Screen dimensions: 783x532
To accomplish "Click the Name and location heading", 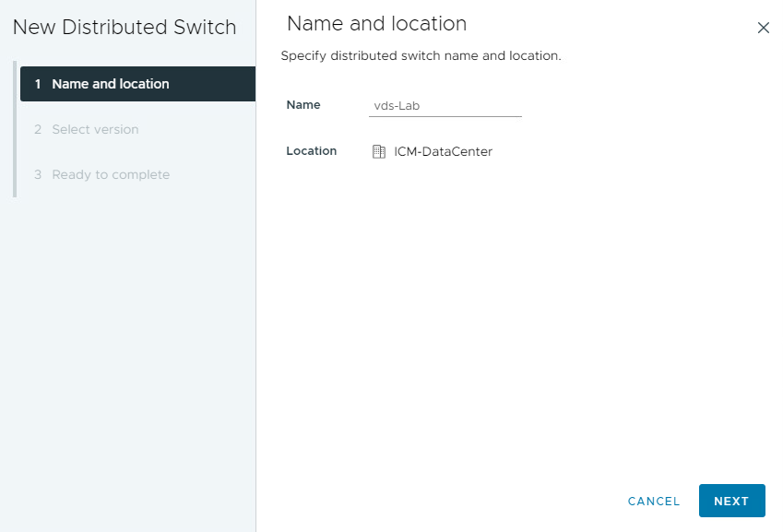I will (376, 23).
